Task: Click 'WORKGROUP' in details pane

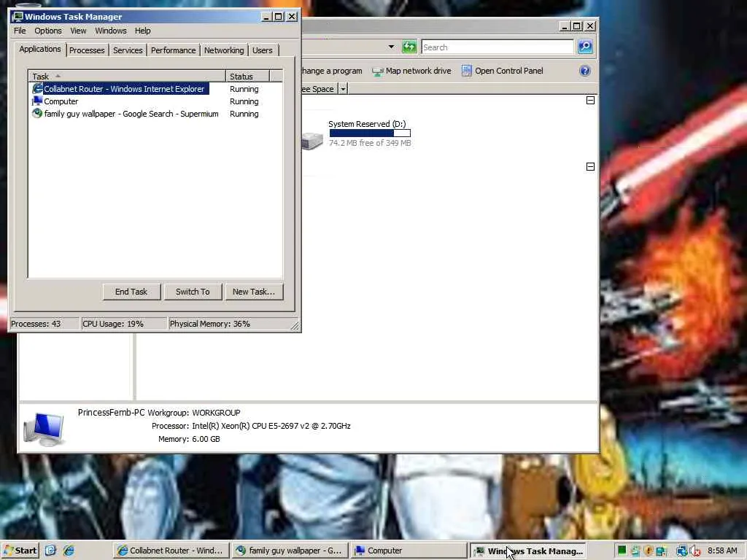Action: coord(216,413)
